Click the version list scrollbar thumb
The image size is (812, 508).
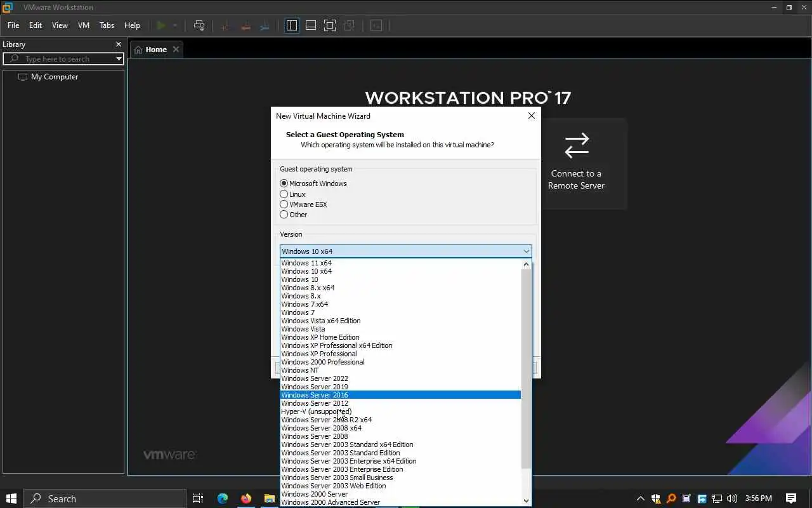coord(526,369)
